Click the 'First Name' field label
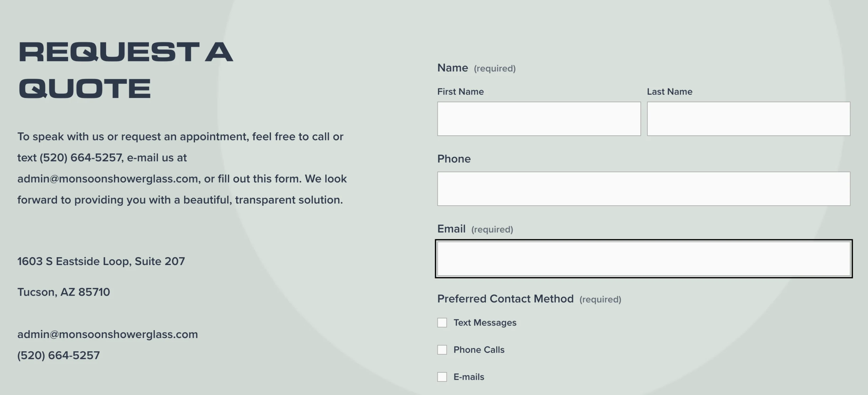Screen dimensions: 868x395 click(x=460, y=92)
